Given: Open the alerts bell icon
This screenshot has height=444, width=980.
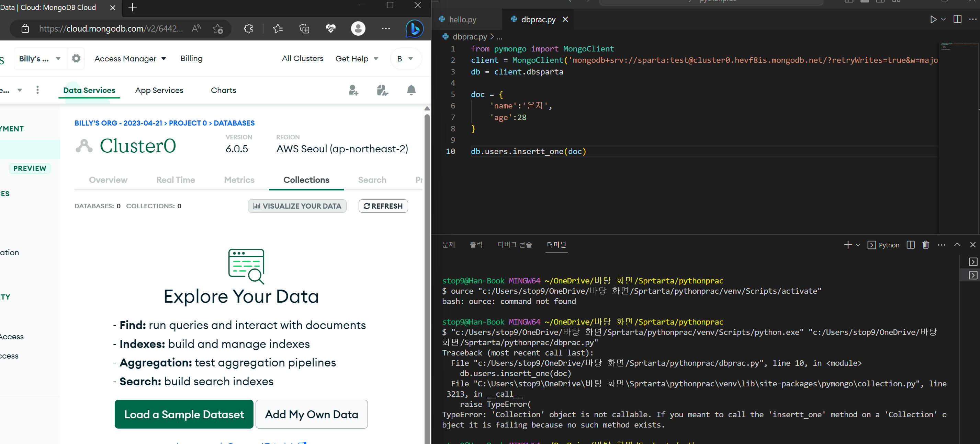Looking at the screenshot, I should (x=411, y=90).
